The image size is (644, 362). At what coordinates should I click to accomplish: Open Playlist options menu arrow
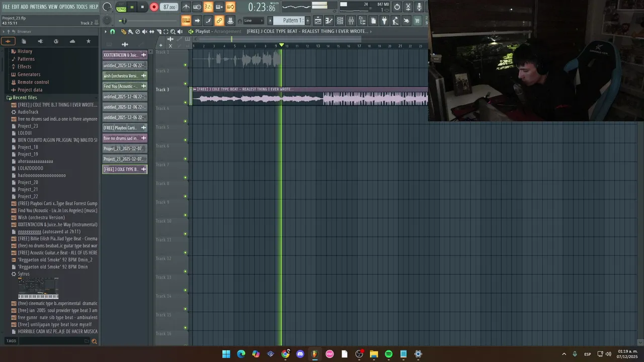point(106,32)
